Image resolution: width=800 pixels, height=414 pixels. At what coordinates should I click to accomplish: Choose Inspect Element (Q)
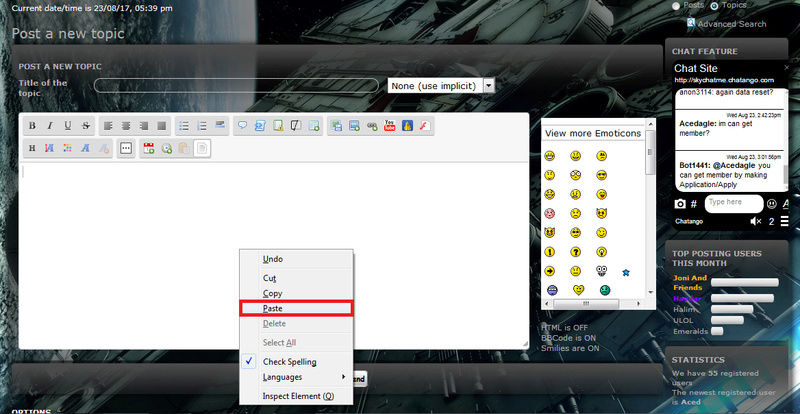296,396
